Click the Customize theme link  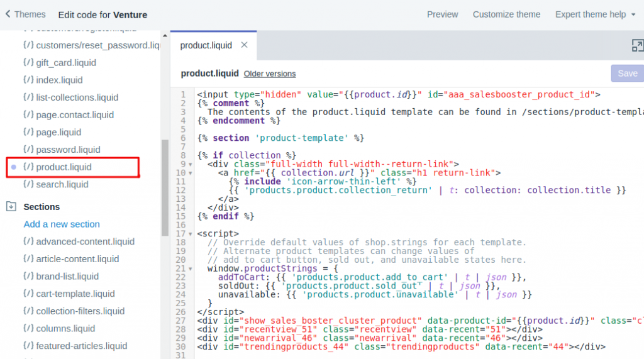(x=506, y=14)
